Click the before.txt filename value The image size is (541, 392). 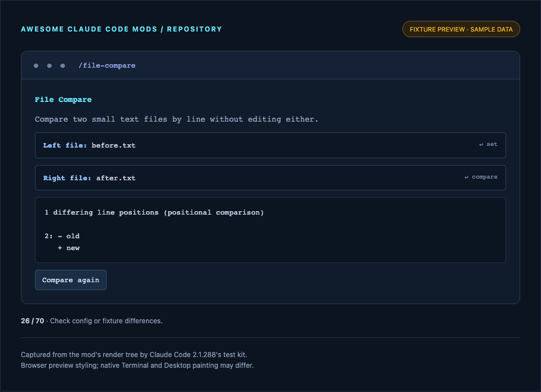tap(113, 145)
